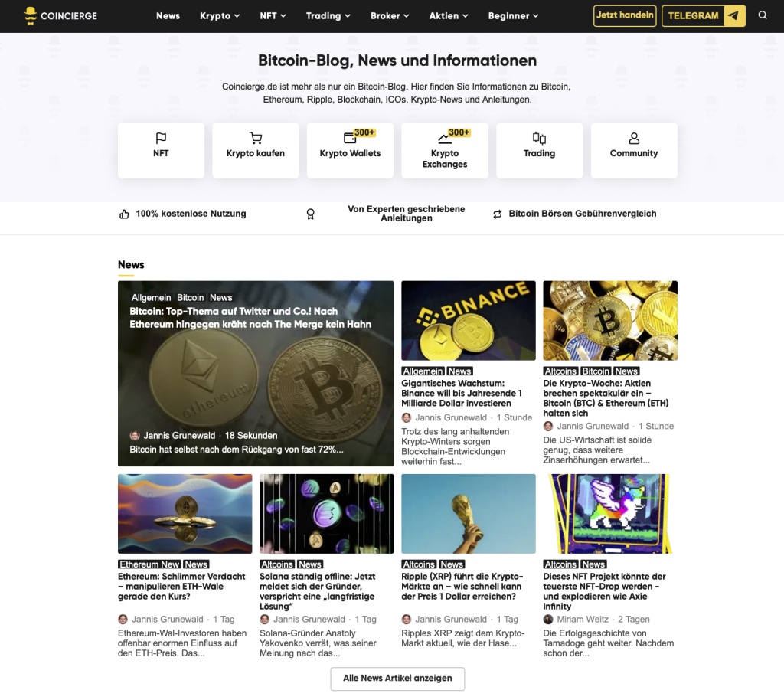Click the Telegram paper plane icon
Viewport: 784px width, 700px height.
point(733,16)
